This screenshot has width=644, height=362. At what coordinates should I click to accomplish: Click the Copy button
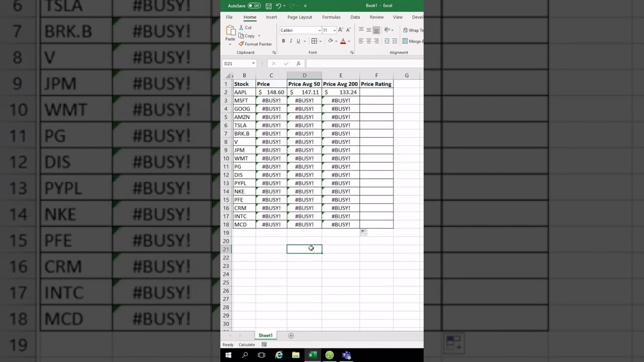pyautogui.click(x=247, y=36)
